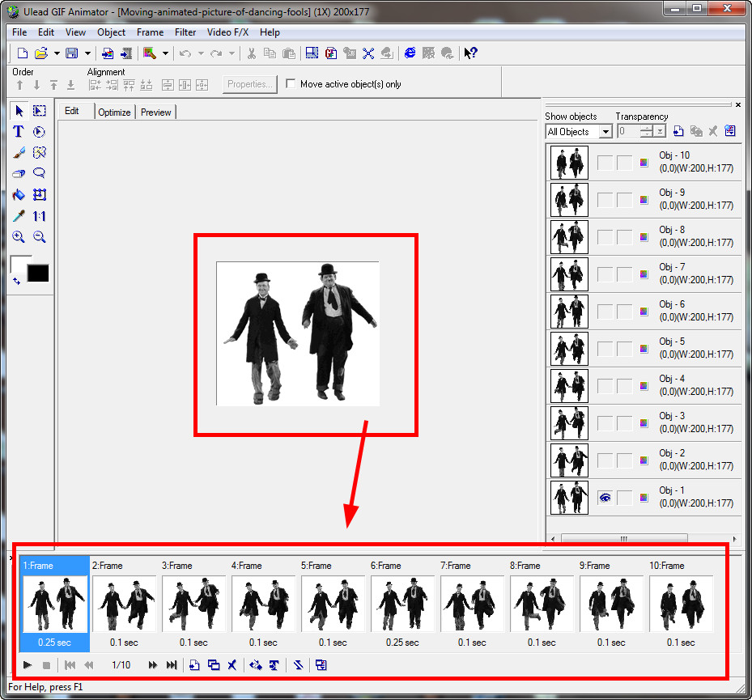
Task: Expand the Open file dropdown arrow
Action: 57,53
